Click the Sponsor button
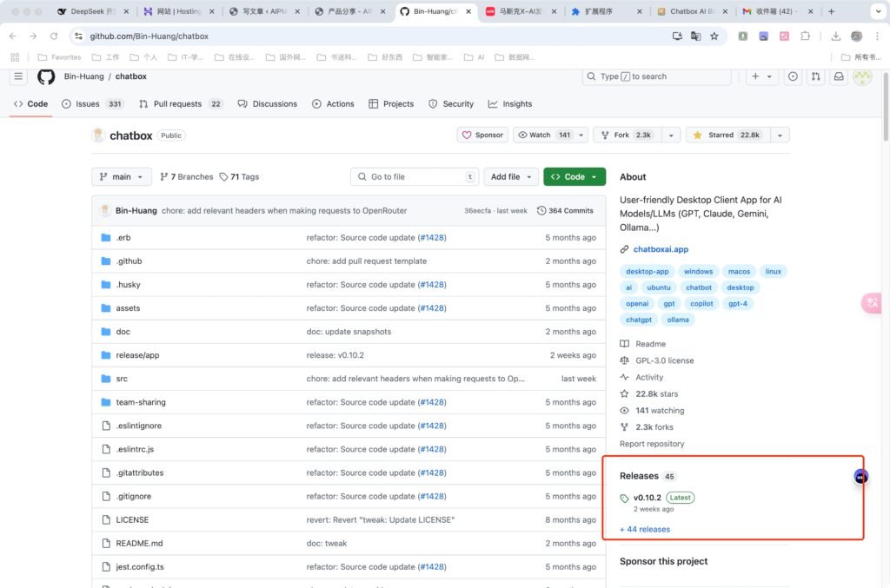The width and height of the screenshot is (890, 588). tap(482, 135)
